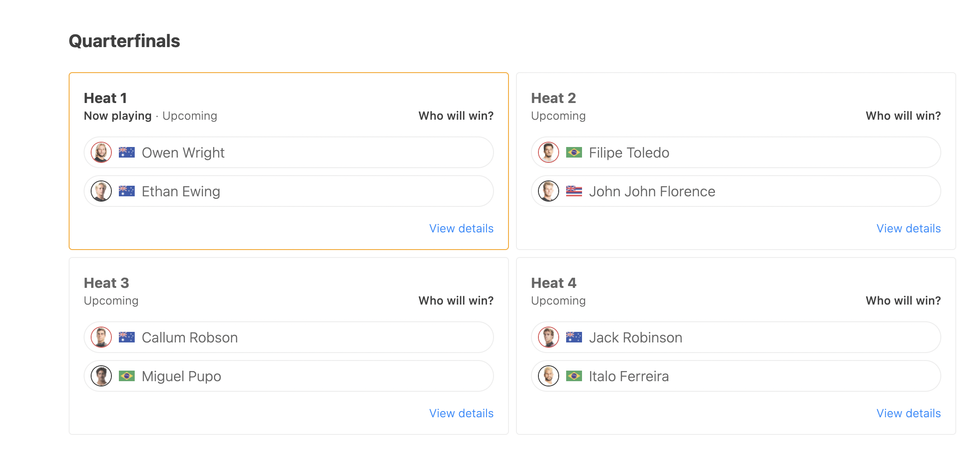Screen dimensions: 980x456
Task: Pick Ethan Ewing to win Heat 1
Action: tap(289, 191)
